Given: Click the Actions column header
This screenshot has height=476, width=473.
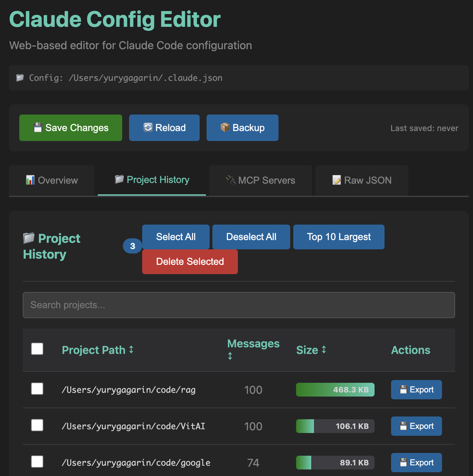Looking at the screenshot, I should click(411, 350).
